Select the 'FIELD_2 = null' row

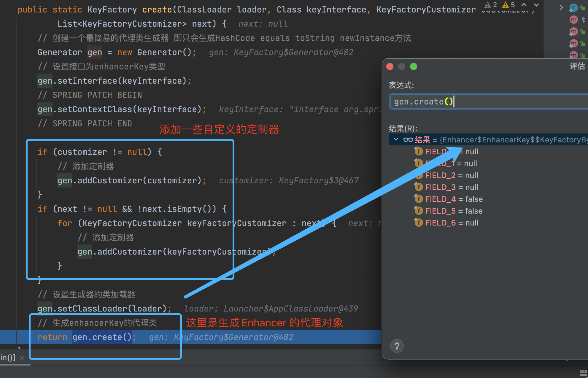coord(489,175)
